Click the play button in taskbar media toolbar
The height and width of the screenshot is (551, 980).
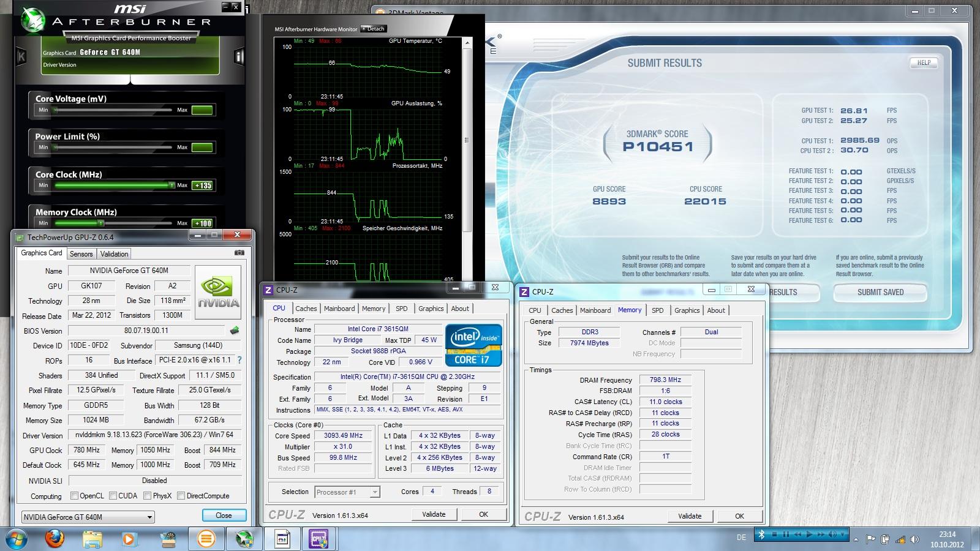(x=810, y=534)
